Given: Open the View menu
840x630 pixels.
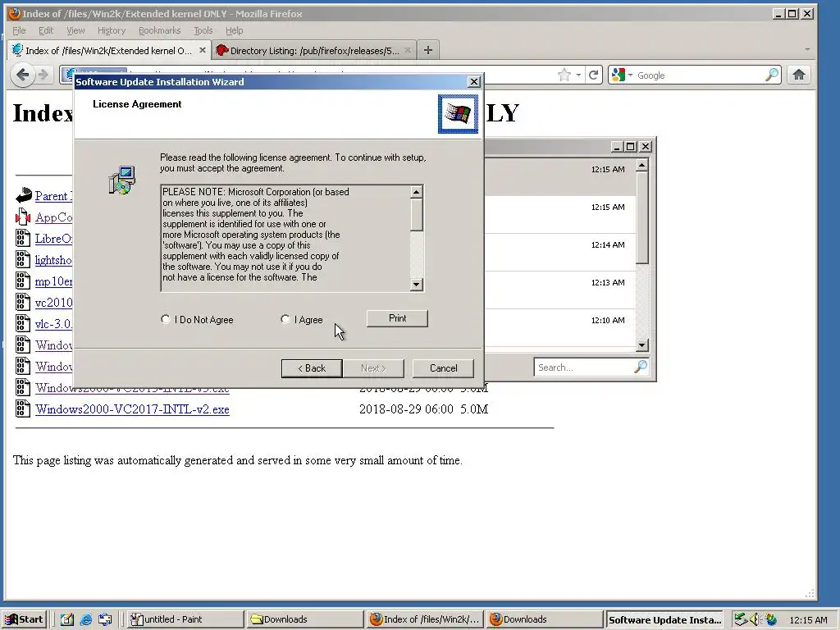Looking at the screenshot, I should (x=75, y=30).
